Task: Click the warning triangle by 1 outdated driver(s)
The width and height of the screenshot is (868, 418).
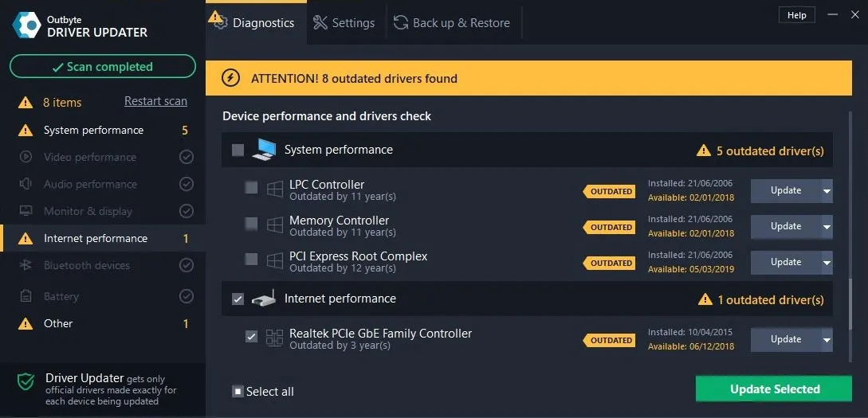Action: point(705,299)
